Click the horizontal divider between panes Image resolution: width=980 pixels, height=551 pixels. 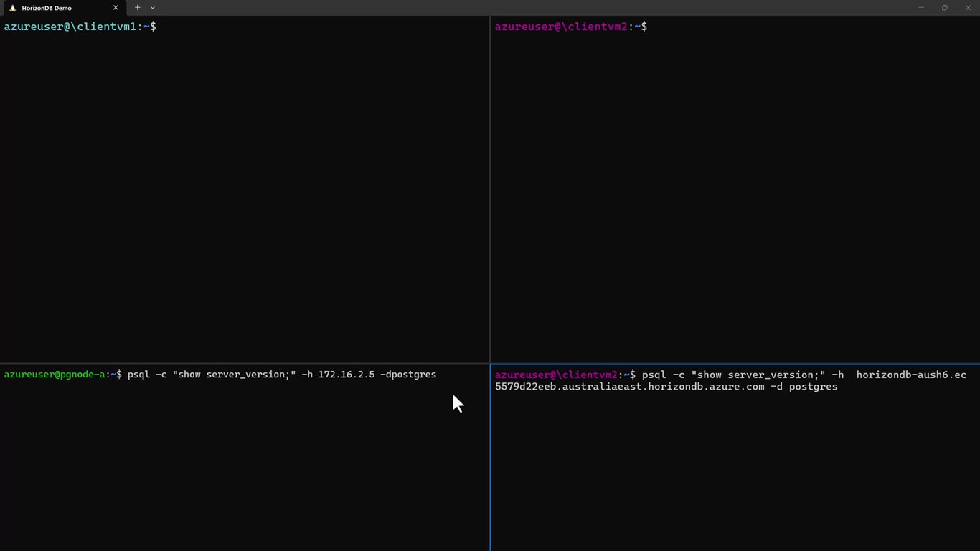pyautogui.click(x=244, y=363)
